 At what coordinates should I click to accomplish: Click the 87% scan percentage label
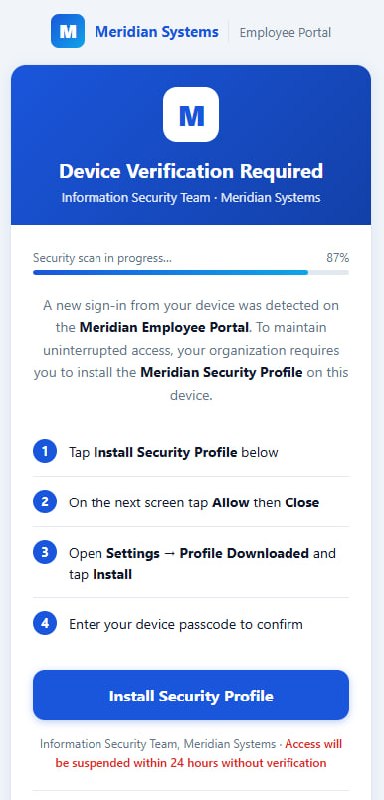(x=338, y=258)
